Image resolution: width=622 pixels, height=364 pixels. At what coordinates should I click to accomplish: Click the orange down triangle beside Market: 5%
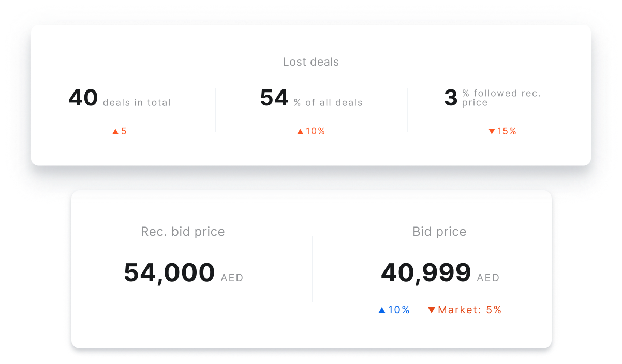(x=432, y=310)
